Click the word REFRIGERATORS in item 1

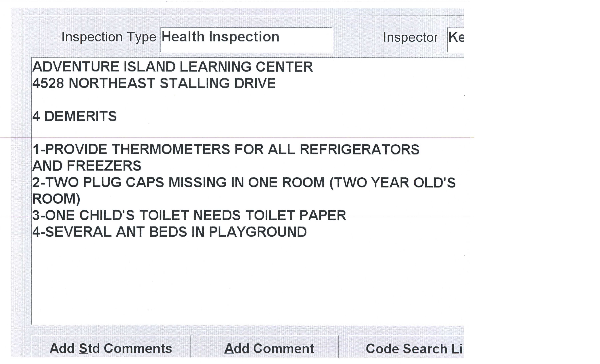(x=359, y=149)
